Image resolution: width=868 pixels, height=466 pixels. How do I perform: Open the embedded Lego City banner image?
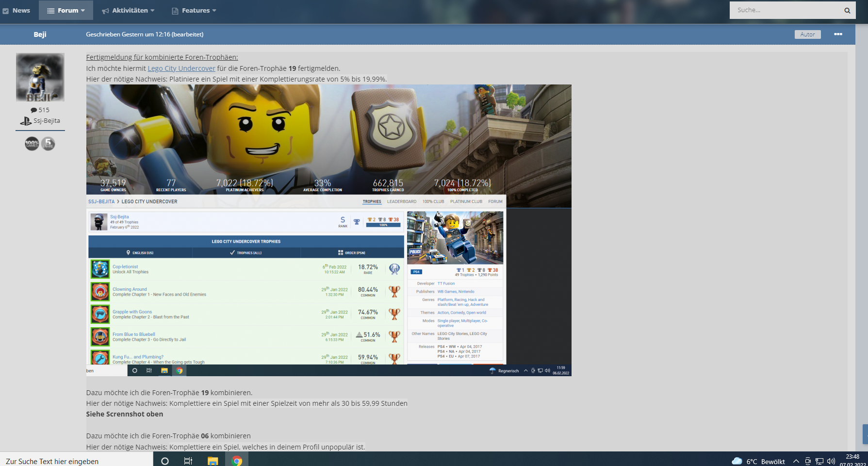click(329, 230)
